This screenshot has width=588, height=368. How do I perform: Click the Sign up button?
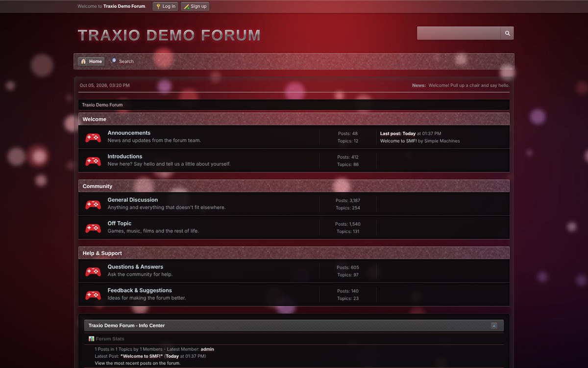click(195, 6)
